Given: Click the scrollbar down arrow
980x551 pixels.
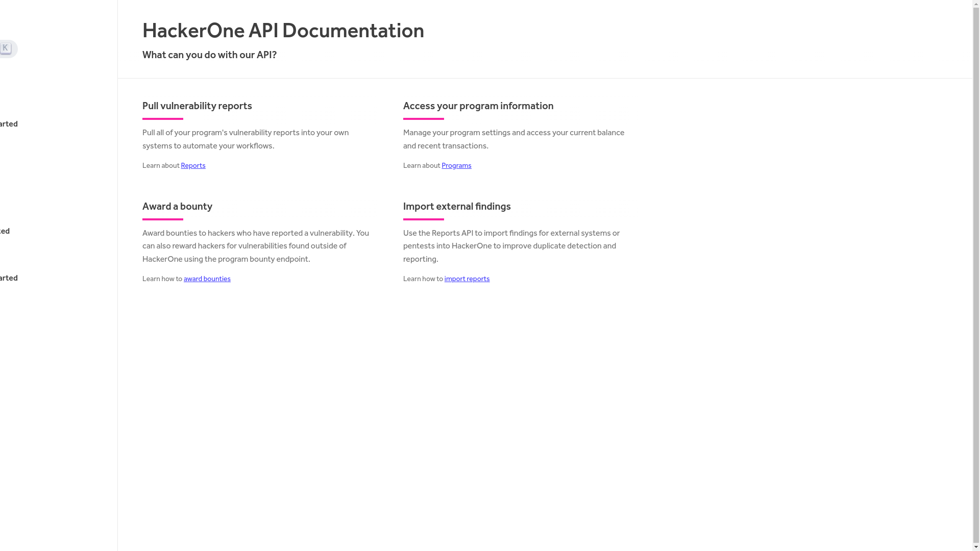Looking at the screenshot, I should click(x=976, y=547).
